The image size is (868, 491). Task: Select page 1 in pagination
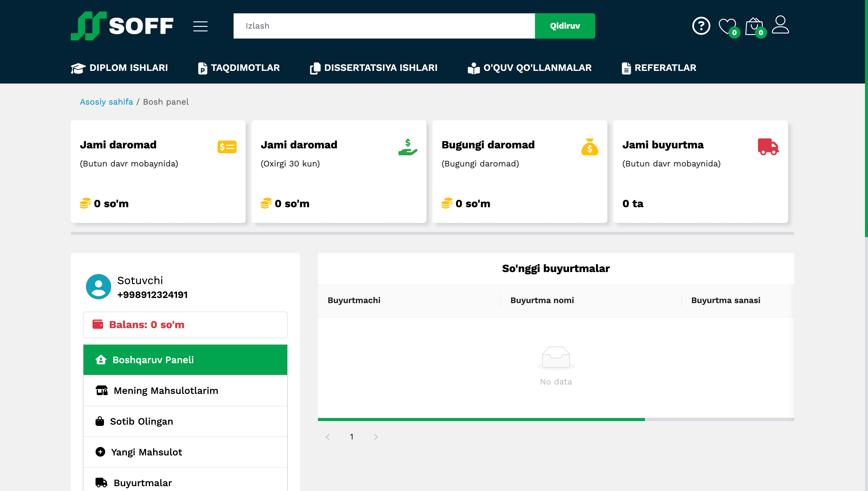pos(351,437)
